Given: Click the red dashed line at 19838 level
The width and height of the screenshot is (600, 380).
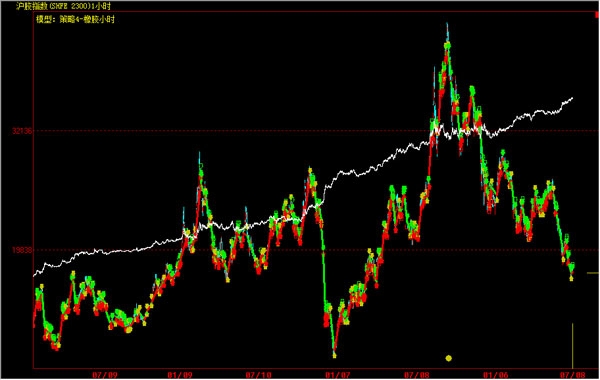Looking at the screenshot, I should (x=316, y=250).
